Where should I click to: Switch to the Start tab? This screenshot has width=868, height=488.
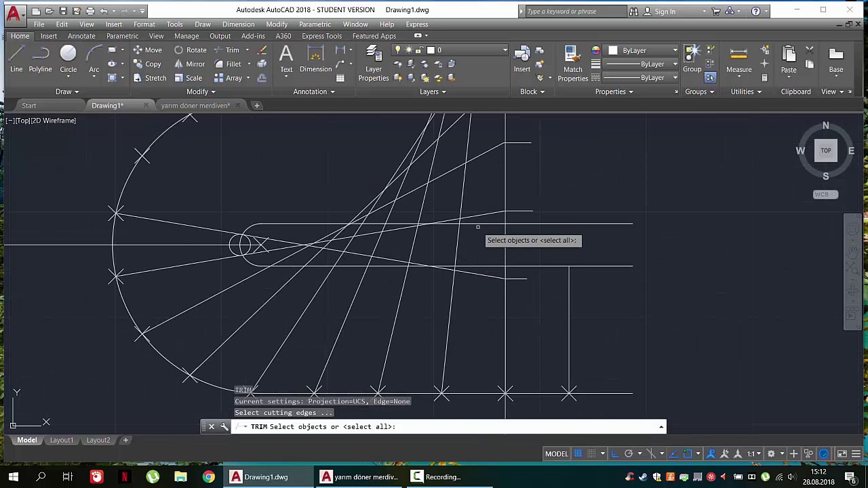28,106
